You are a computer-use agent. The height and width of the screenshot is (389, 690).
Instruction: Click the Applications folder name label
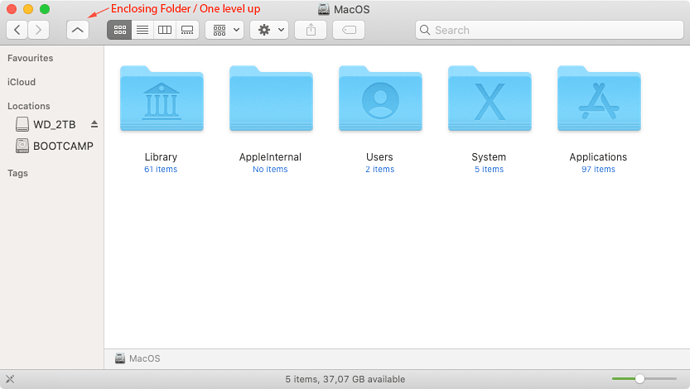tap(598, 157)
